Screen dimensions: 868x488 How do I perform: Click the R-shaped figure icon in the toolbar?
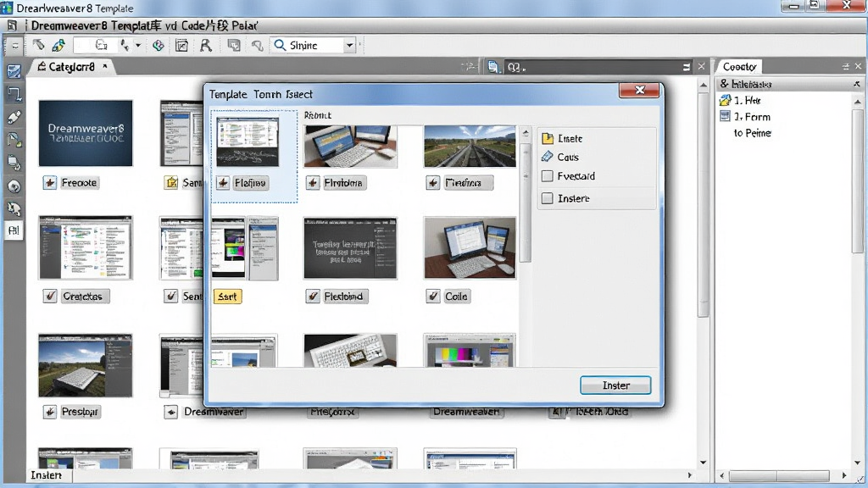pos(206,46)
